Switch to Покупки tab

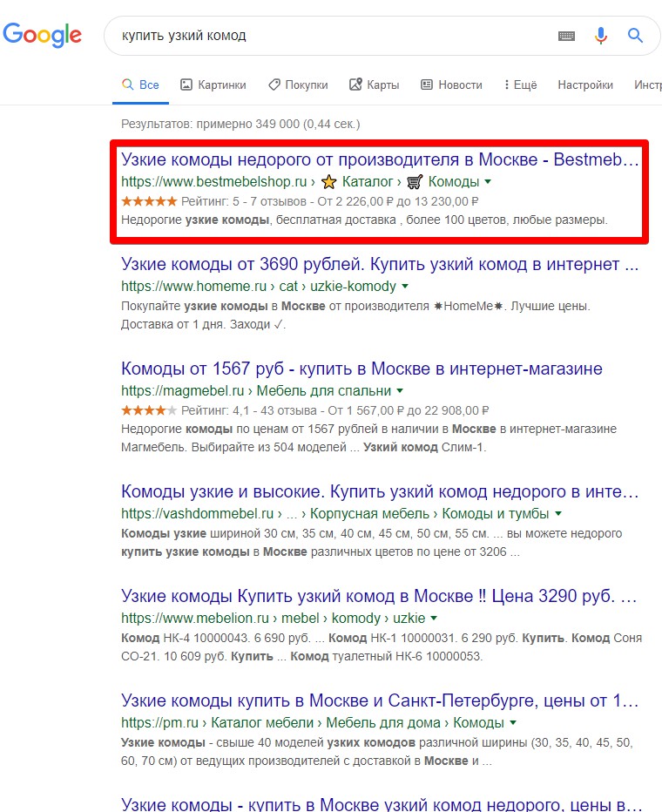[298, 85]
